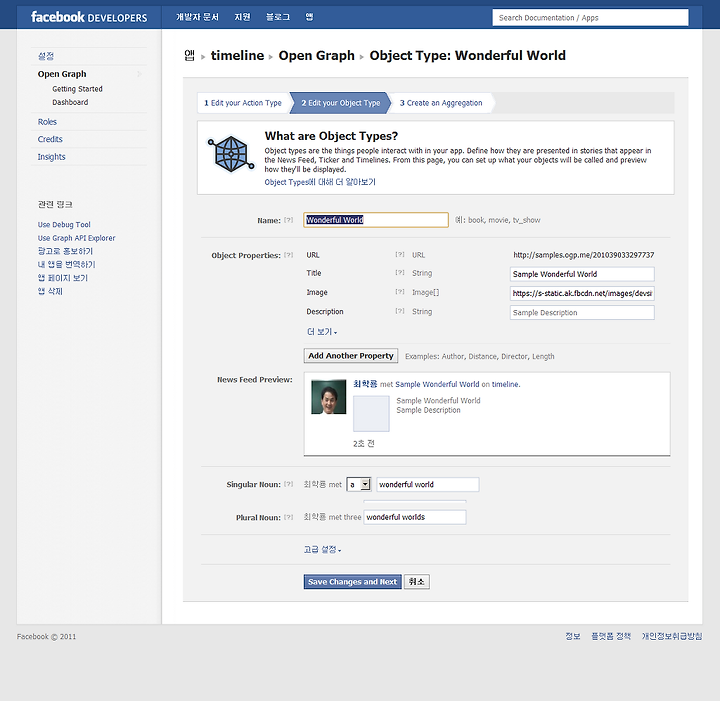Click the '광고로 홍보하기' link
Screen dimensions: 720x701
click(65, 251)
